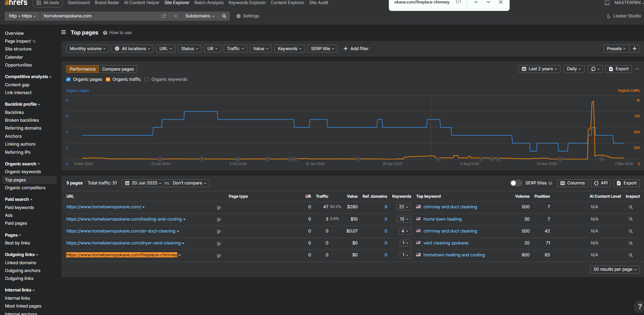Screen dimensions: 644x315
Task: Open the 50 results per page dropdown
Action: 615,269
